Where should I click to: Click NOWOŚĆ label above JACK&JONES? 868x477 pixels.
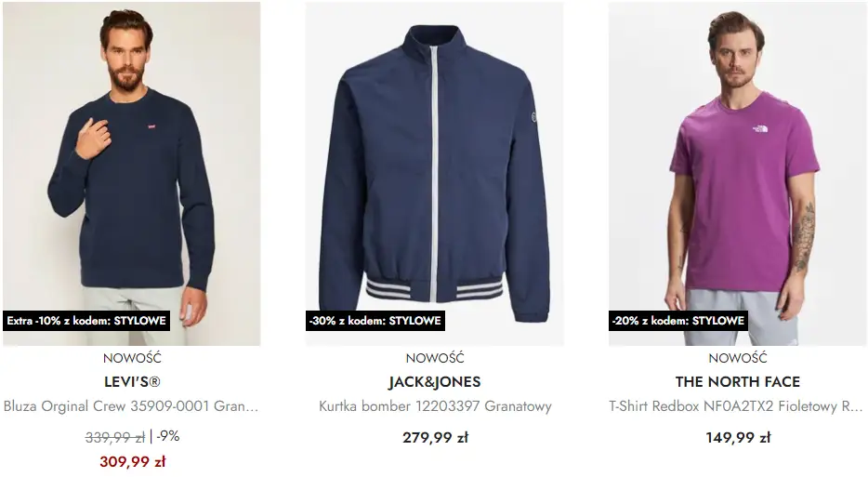coord(435,358)
